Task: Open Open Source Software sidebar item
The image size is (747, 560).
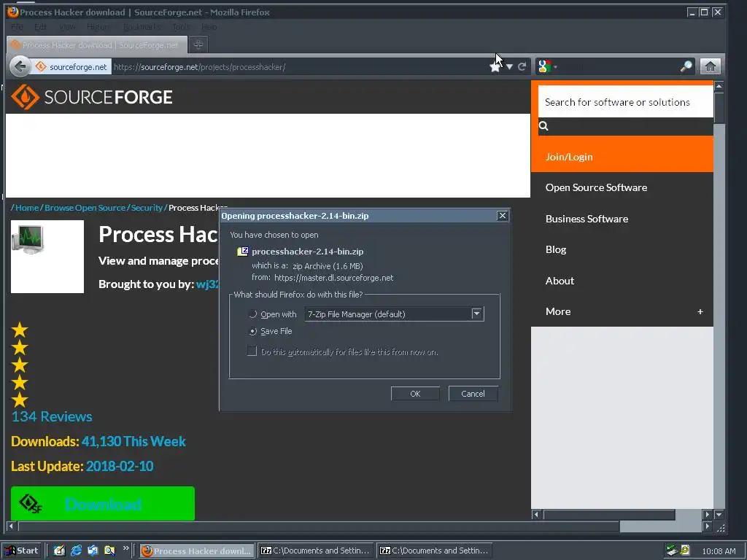Action: 596,187
